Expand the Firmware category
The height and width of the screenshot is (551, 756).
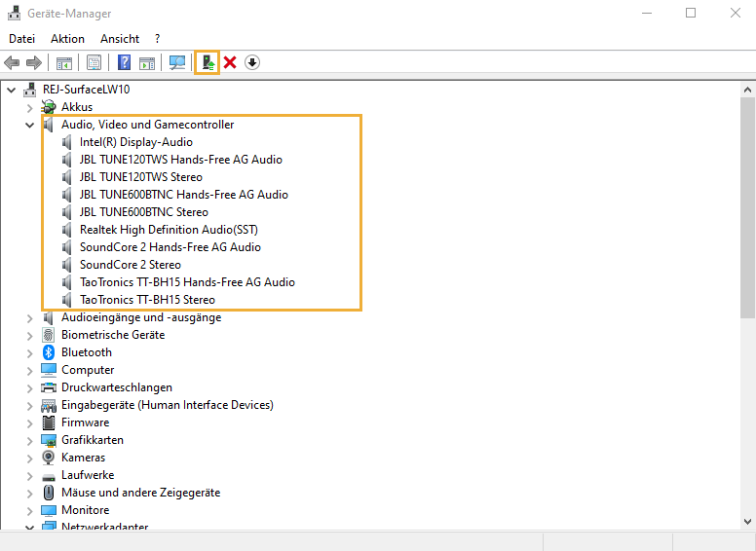pyautogui.click(x=30, y=422)
